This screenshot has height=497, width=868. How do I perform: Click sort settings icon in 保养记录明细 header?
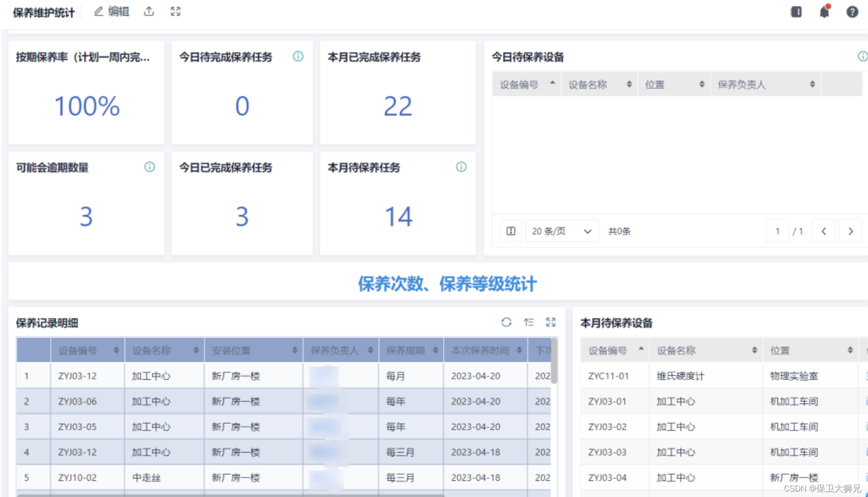pos(529,322)
